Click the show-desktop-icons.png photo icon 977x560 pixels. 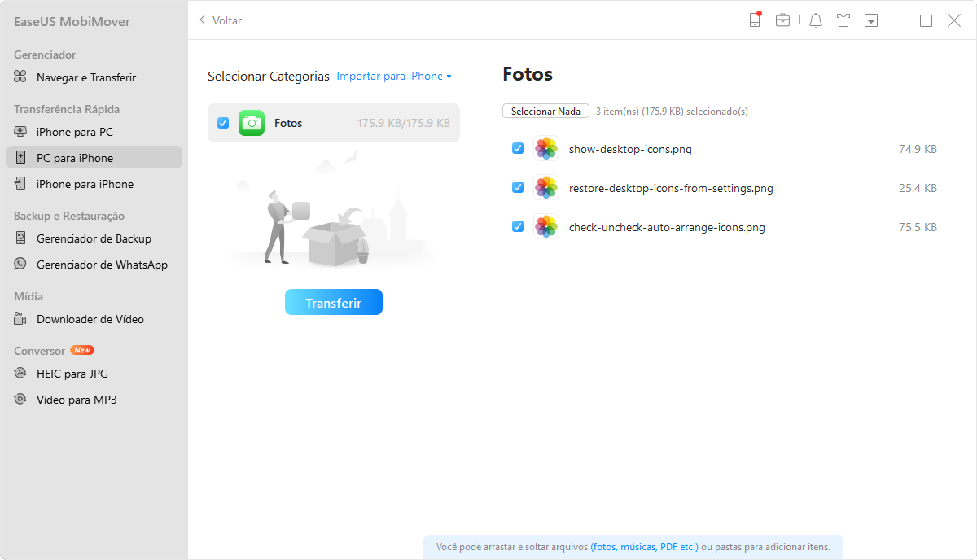pos(546,149)
